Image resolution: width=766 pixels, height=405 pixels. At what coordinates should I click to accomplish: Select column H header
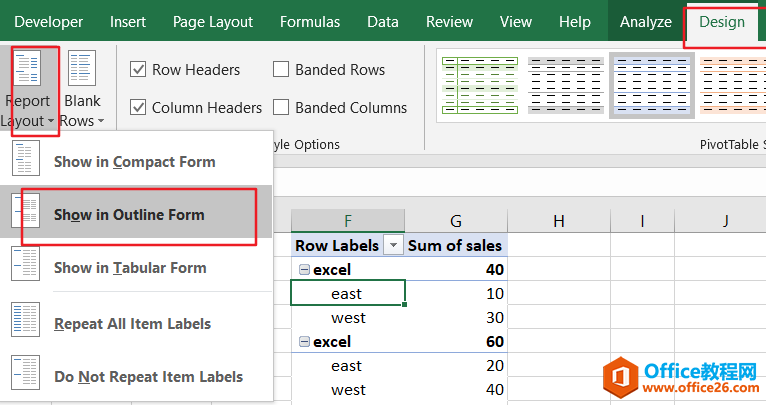tap(558, 220)
